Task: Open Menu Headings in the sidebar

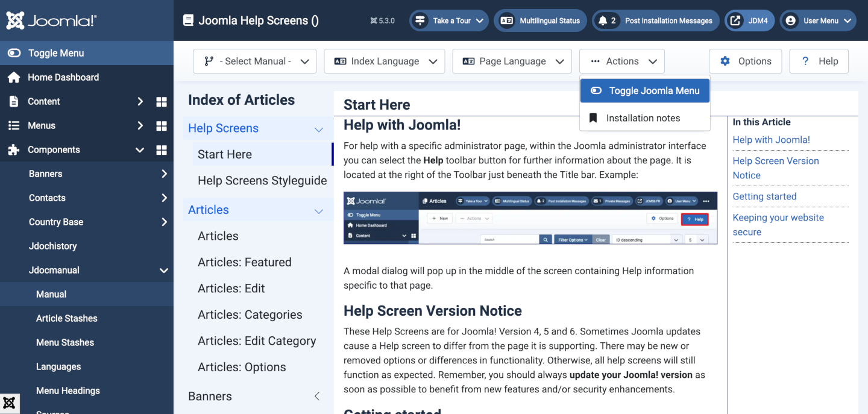Action: (87, 390)
